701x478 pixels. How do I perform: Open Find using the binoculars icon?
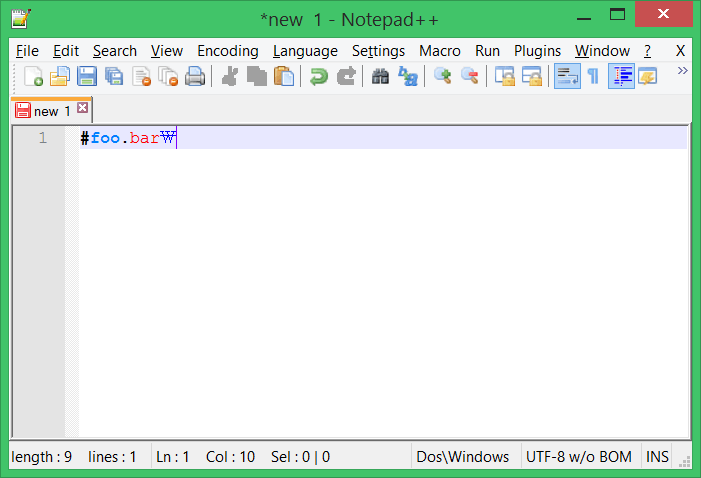click(x=380, y=76)
